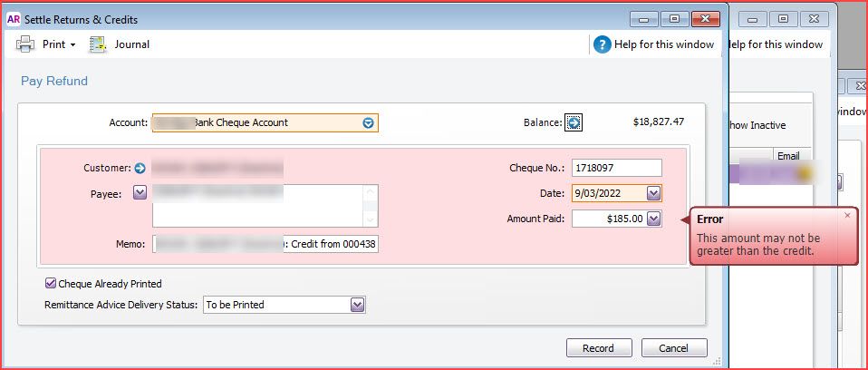The image size is (868, 370).
Task: Open the Date picker dropdown
Action: [x=653, y=193]
